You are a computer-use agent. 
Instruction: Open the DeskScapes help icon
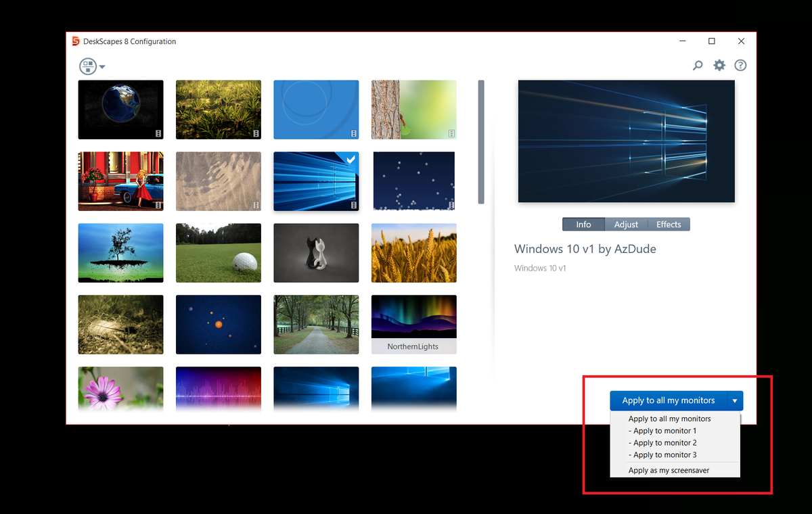point(740,65)
